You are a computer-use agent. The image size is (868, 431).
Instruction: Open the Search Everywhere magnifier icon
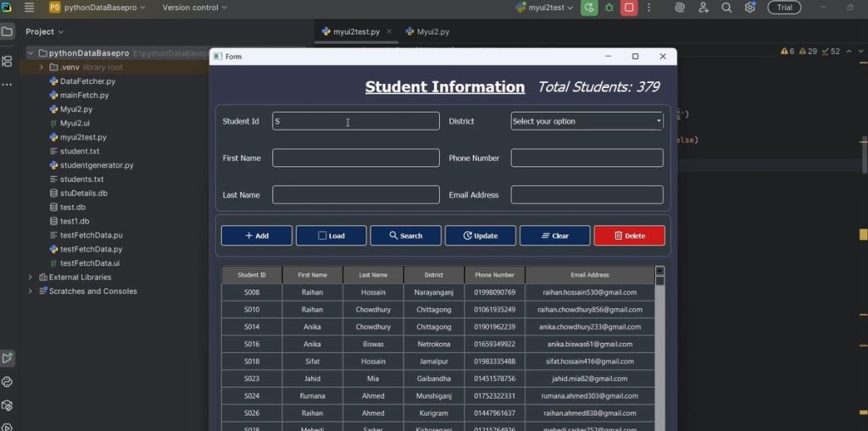726,8
